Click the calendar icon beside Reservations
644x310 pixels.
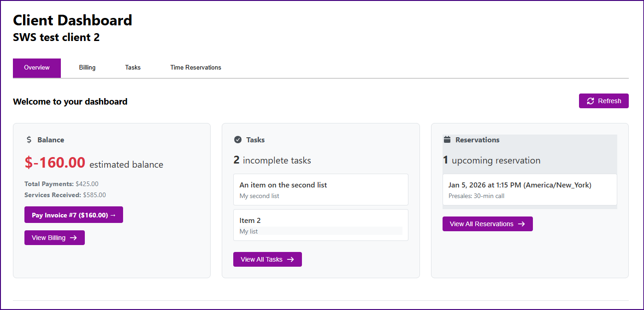tap(447, 140)
